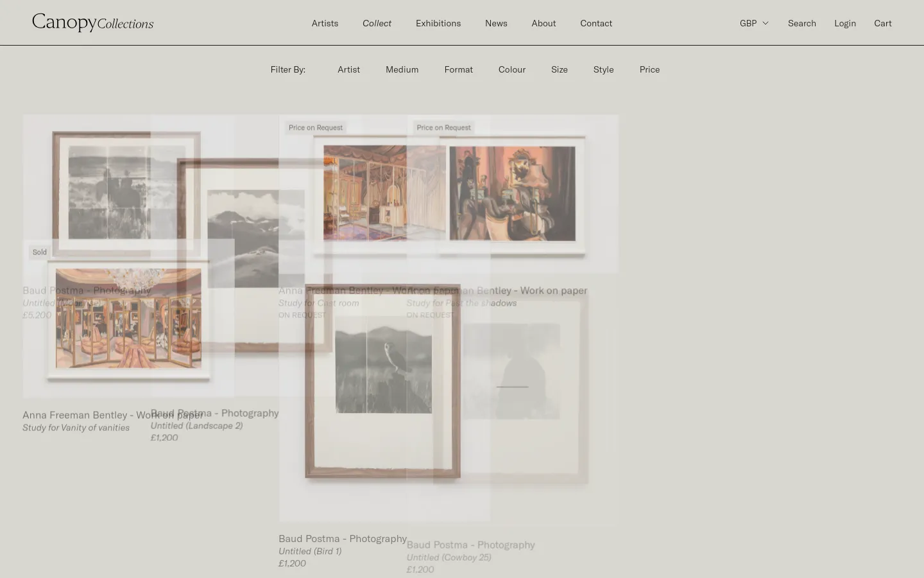924x578 pixels.
Task: Click the Price on Request badge above Cast room
Action: pos(316,127)
